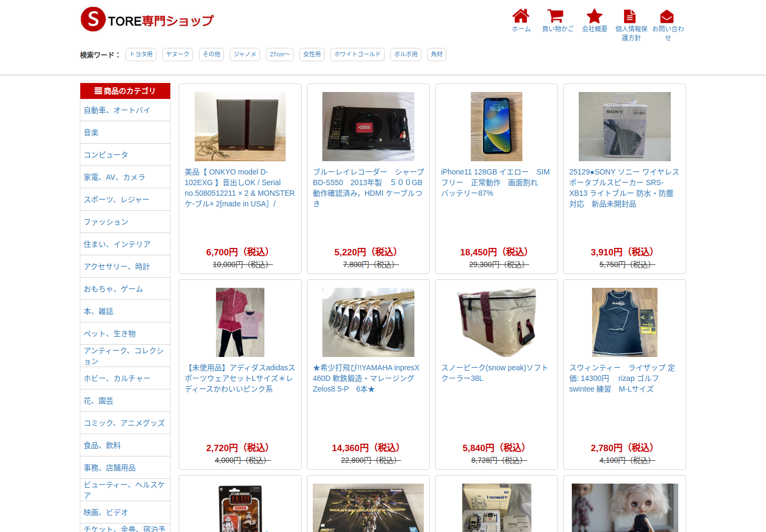This screenshot has width=766, height=532.
Task: Open the Gundam model kit box thumbnail
Action: click(368, 508)
